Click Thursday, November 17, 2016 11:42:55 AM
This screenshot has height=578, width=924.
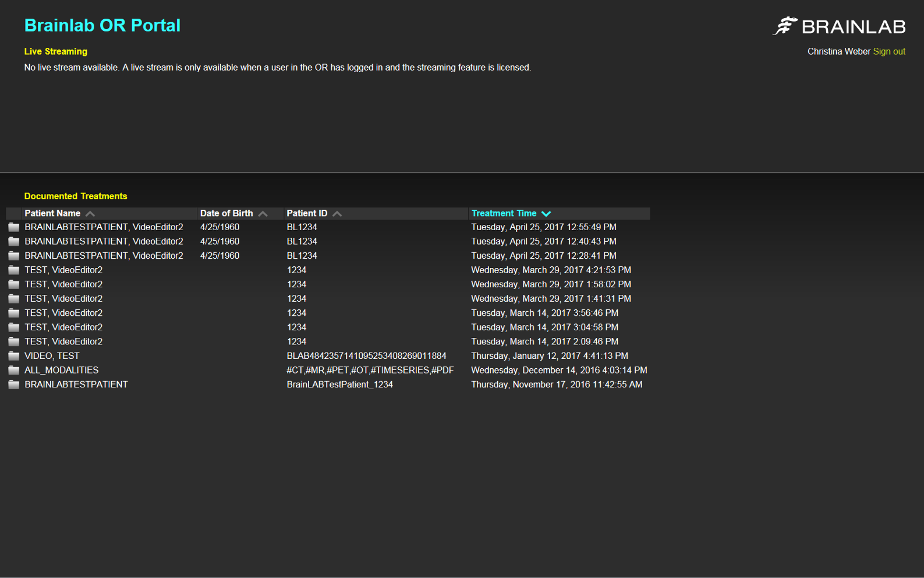point(557,385)
